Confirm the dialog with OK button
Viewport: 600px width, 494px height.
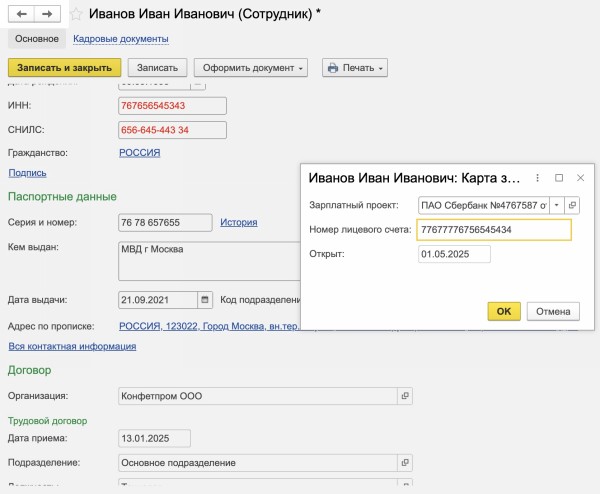[504, 311]
